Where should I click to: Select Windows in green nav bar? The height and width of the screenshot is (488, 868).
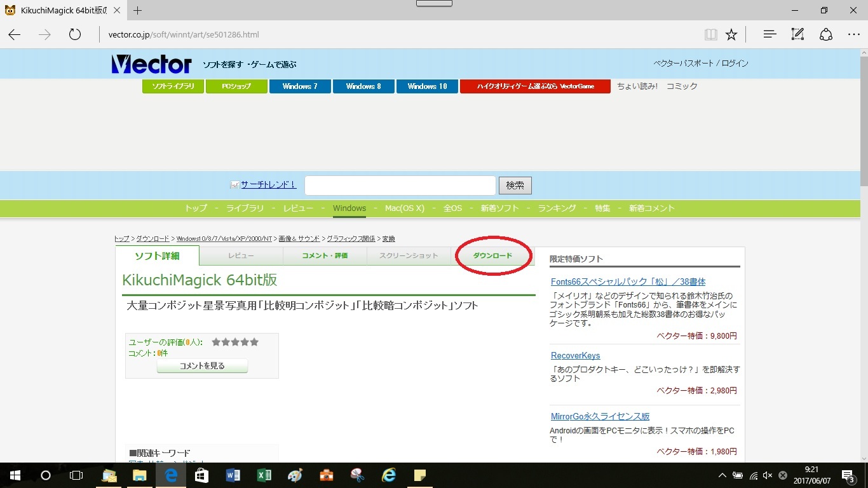tap(349, 208)
